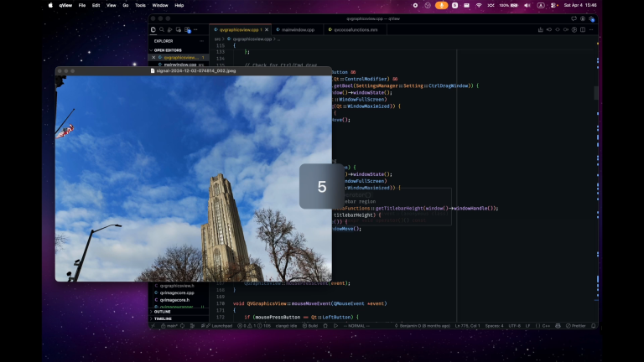Viewport: 644px width, 362px height.
Task: Open mainwindow.cpp in Open Editors list
Action: tap(180, 65)
